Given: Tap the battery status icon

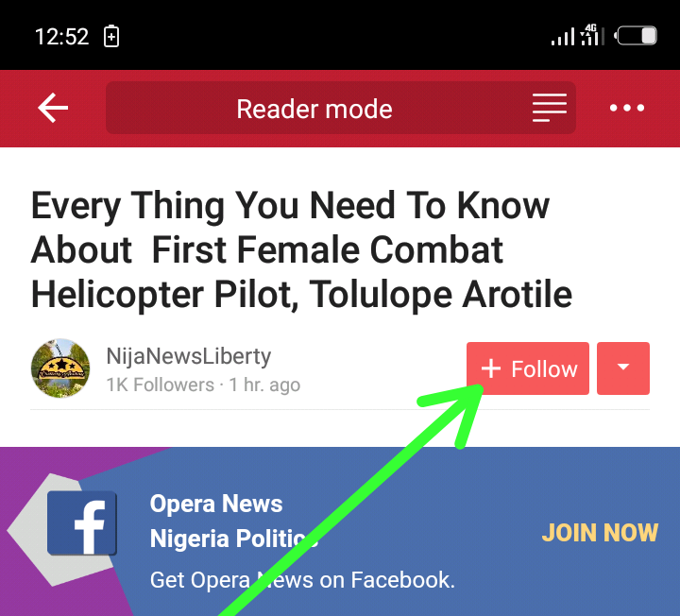Looking at the screenshot, I should pos(637,36).
